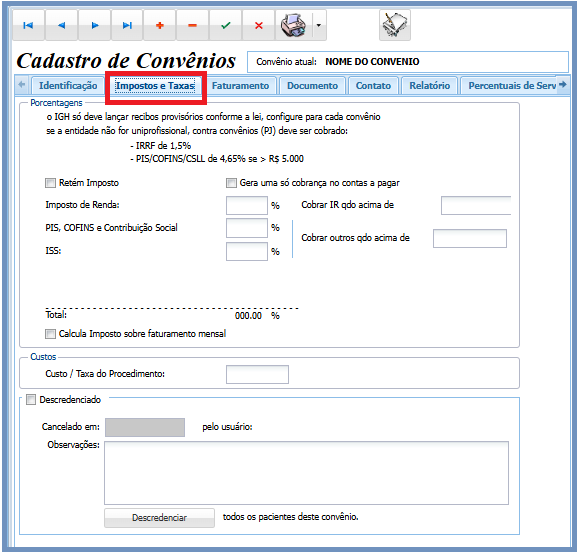Go to next record arrow

pyautogui.click(x=95, y=25)
